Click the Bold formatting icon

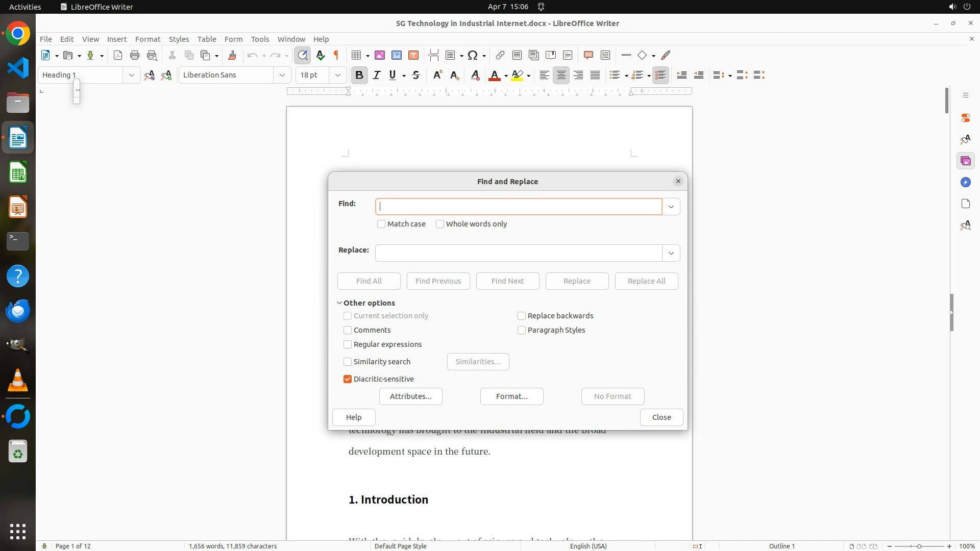tap(359, 75)
